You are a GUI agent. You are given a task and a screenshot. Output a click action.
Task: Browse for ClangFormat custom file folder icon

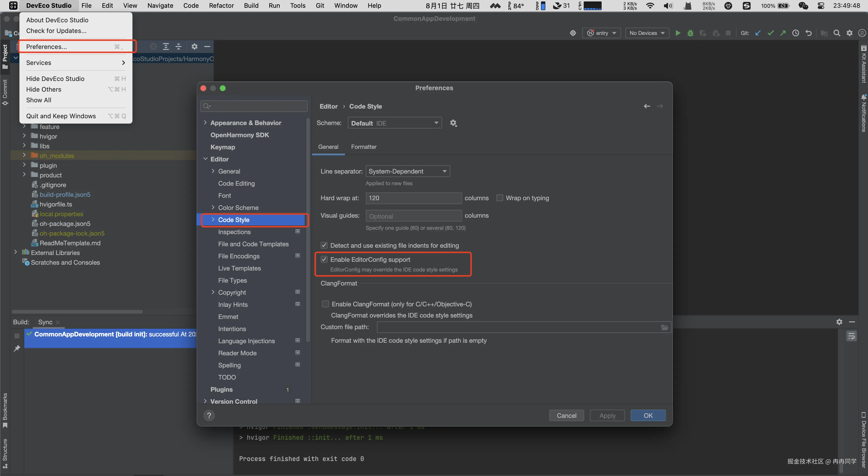pos(664,327)
